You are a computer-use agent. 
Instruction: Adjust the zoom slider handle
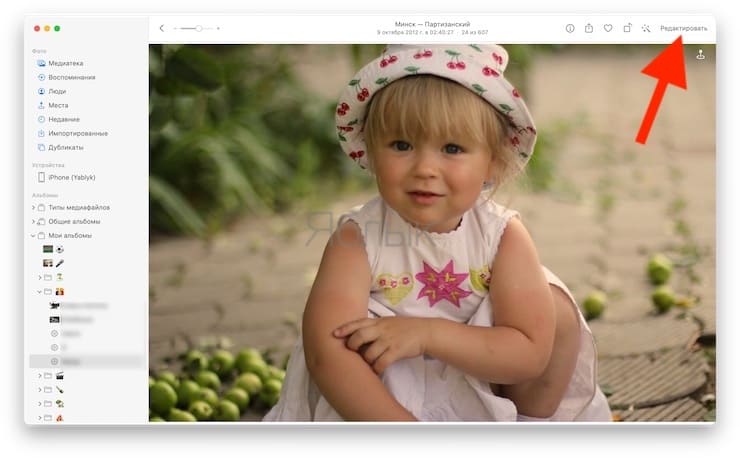point(199,28)
